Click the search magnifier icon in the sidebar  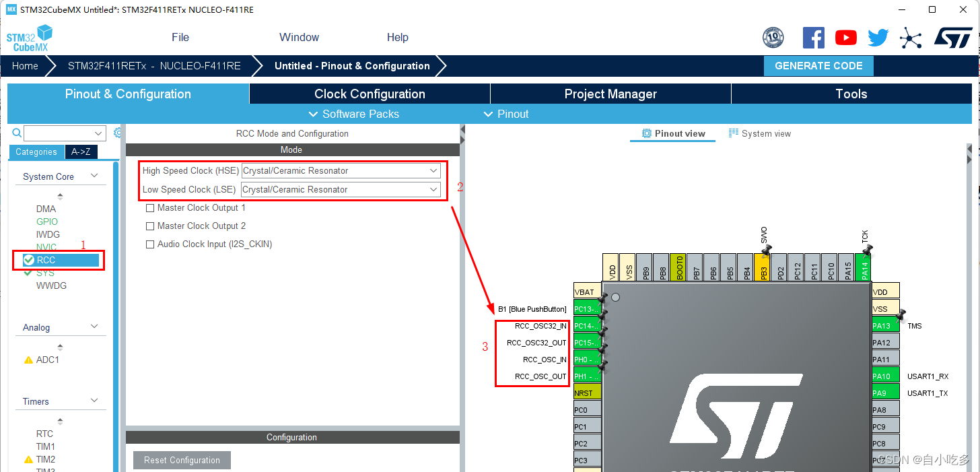click(17, 133)
